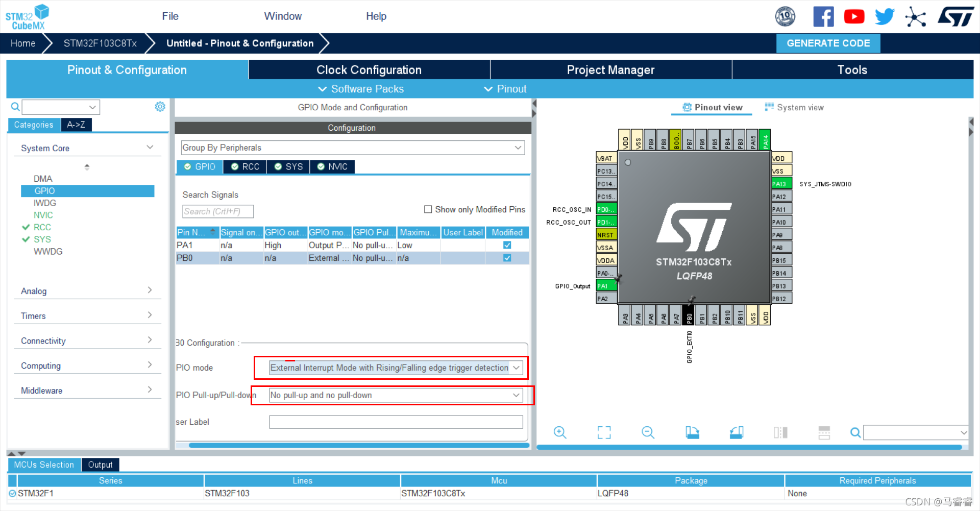This screenshot has width=980, height=511.
Task: Open the categories settings gear icon
Action: click(x=160, y=106)
